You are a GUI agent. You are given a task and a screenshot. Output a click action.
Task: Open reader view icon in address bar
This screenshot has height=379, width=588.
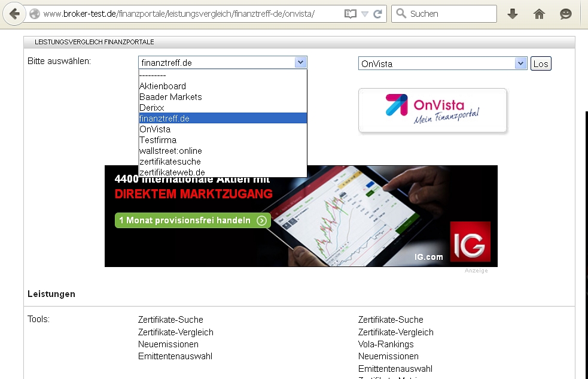coord(351,14)
